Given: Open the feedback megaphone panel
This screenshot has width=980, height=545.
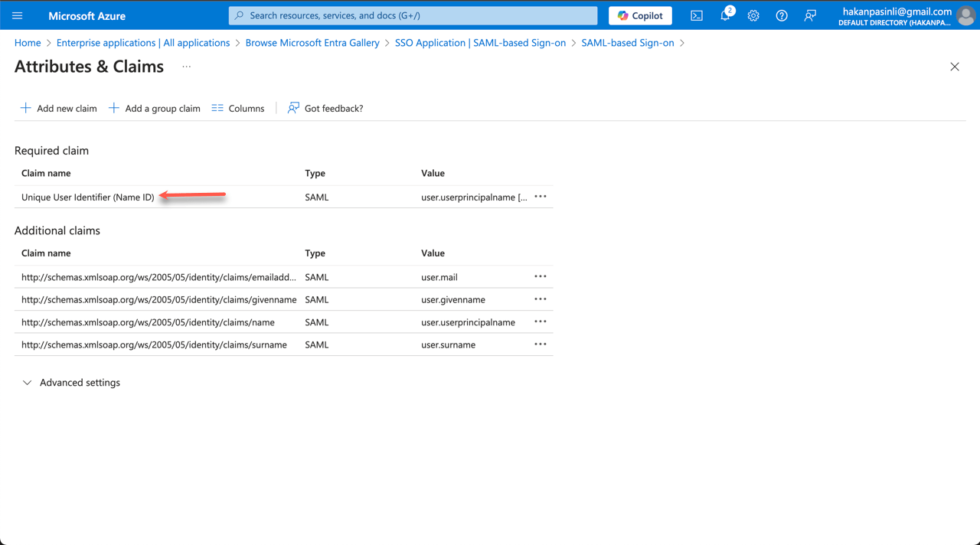Looking at the screenshot, I should click(x=809, y=15).
